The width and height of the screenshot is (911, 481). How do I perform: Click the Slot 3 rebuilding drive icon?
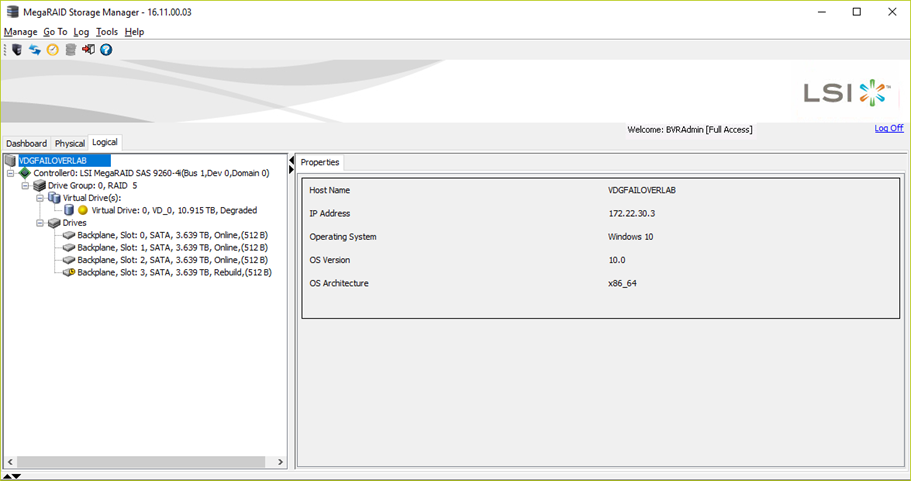pos(69,272)
